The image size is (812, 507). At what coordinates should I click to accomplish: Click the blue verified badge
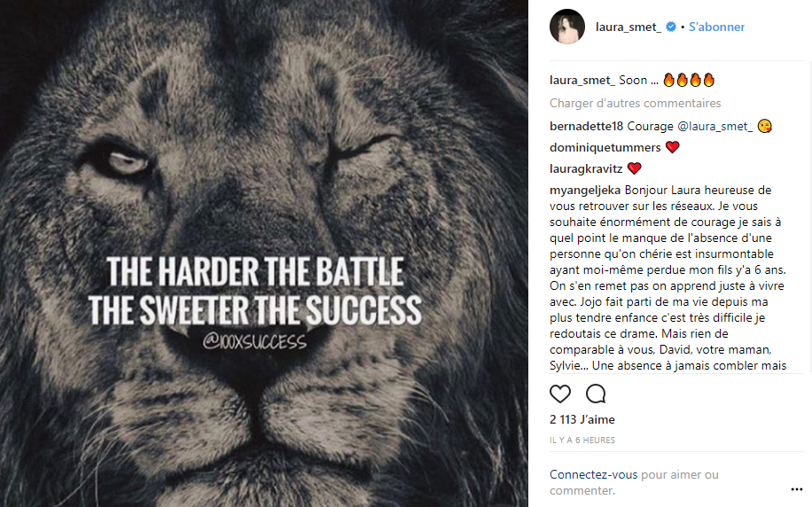click(x=671, y=27)
